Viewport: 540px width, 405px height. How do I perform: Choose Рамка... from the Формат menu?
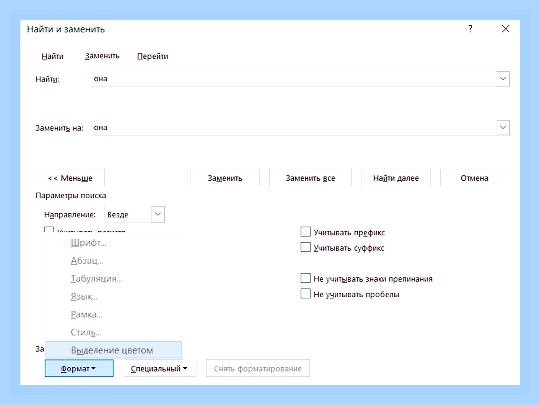click(x=114, y=315)
